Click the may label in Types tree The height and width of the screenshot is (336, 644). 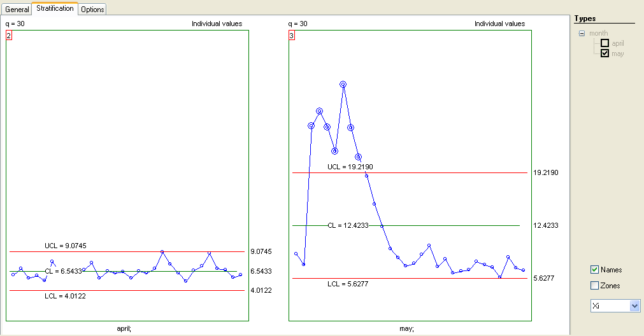617,53
